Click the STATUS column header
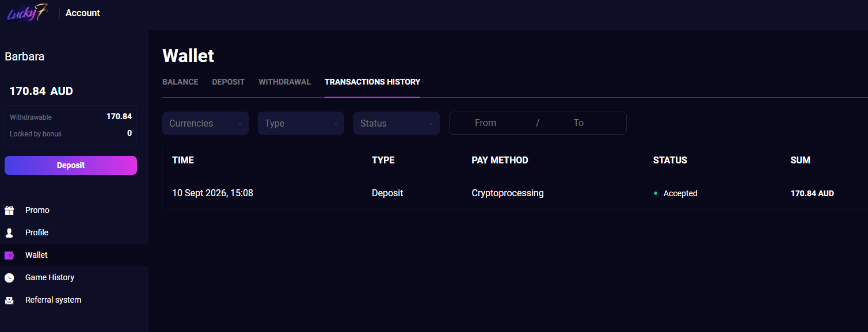 pos(670,160)
